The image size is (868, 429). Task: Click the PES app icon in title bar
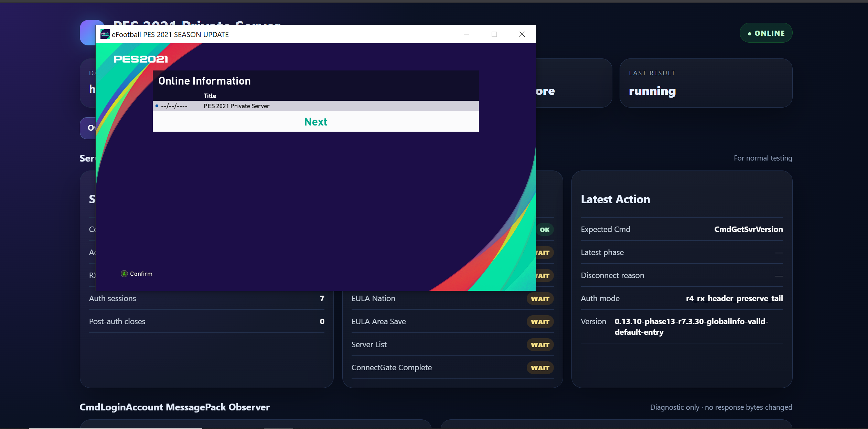[x=105, y=34]
